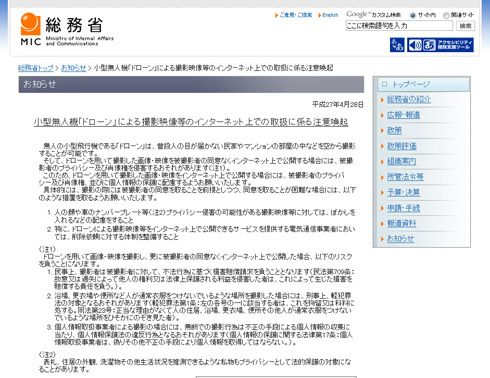This screenshot has height=378, width=490.
Task: Open the accessibility reading support tool banner
Action: [440, 45]
